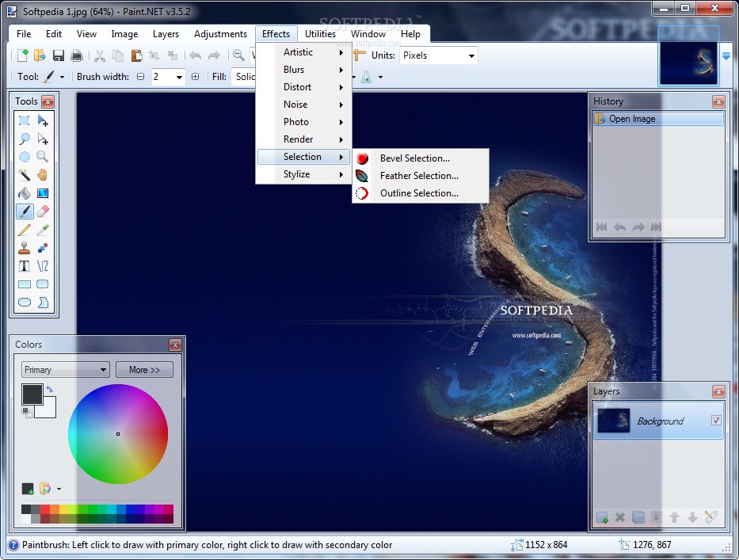This screenshot has width=739, height=560.
Task: Click the primary color swatch
Action: (32, 394)
